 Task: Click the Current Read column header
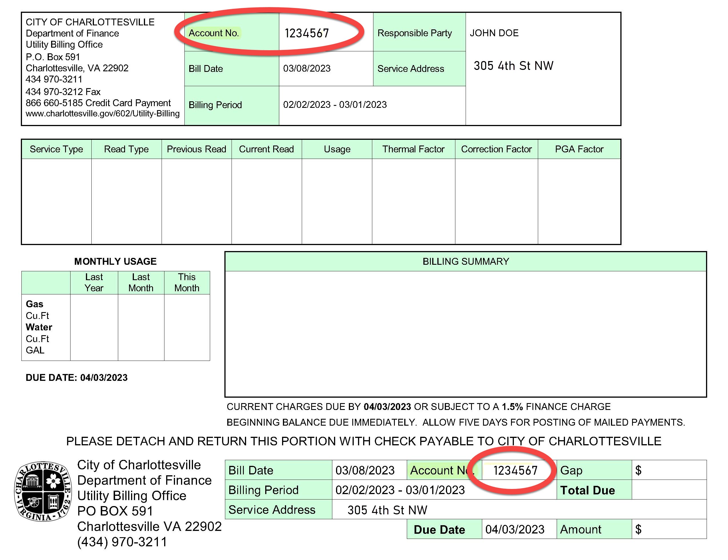[266, 149]
